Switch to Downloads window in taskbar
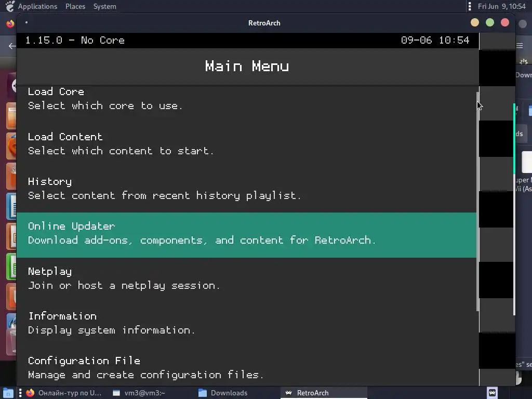Screen dimensions: 532x399 pos(223,393)
